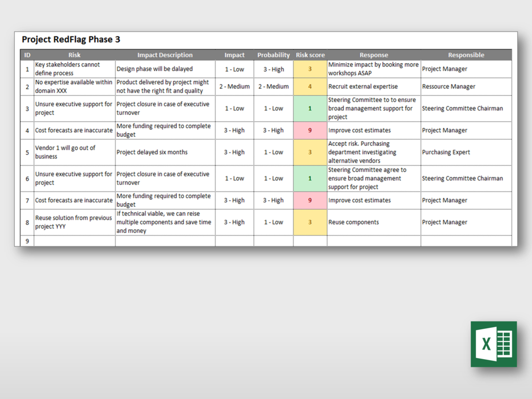The width and height of the screenshot is (532, 399).
Task: Select 'Cost forecasts are inaccurate' in row 4
Action: (74, 130)
